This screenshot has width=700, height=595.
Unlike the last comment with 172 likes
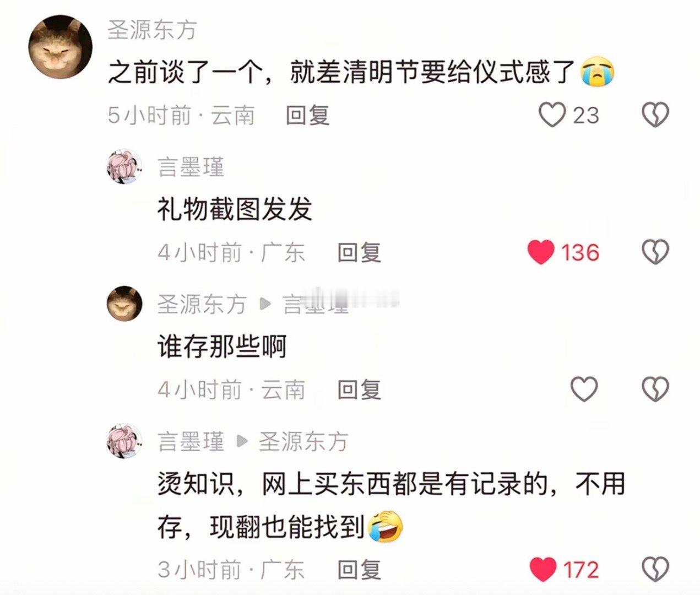(542, 569)
